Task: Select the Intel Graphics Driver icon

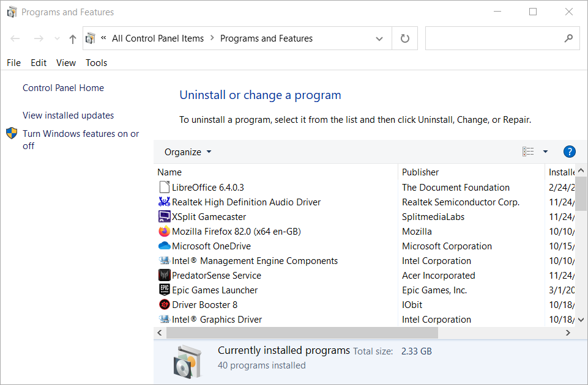Action: pyautogui.click(x=164, y=319)
